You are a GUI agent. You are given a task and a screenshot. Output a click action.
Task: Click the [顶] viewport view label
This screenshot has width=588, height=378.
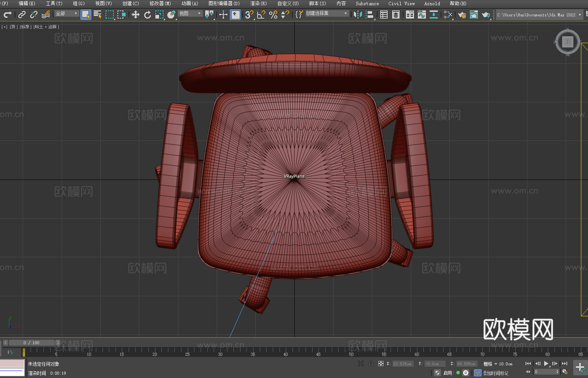[x=14, y=27]
